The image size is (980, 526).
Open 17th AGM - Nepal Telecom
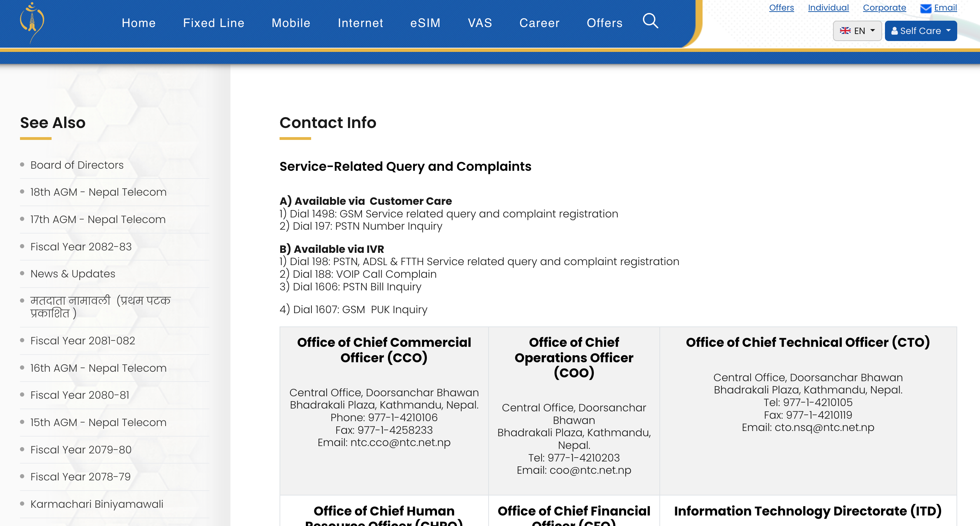click(x=98, y=220)
